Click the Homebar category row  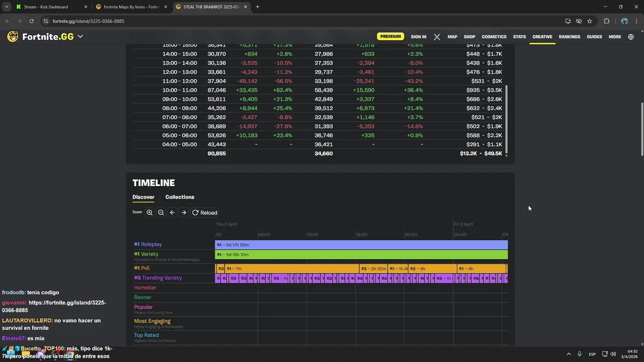pos(145,288)
